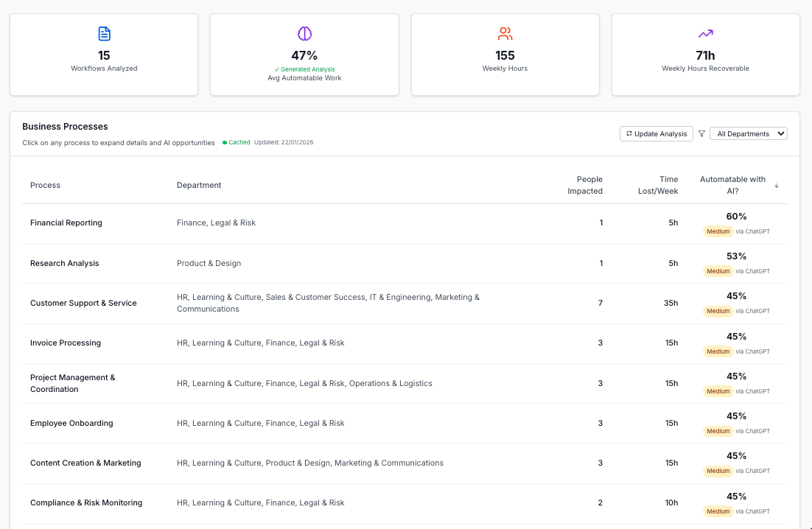The height and width of the screenshot is (529, 812).
Task: Click Medium badge in Employee Onboarding row
Action: [718, 431]
